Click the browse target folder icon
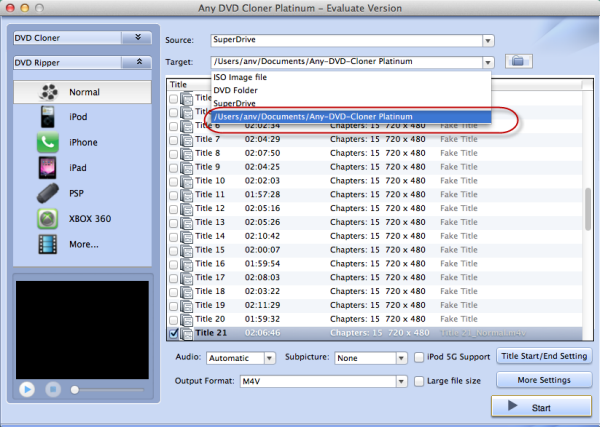 click(x=518, y=61)
